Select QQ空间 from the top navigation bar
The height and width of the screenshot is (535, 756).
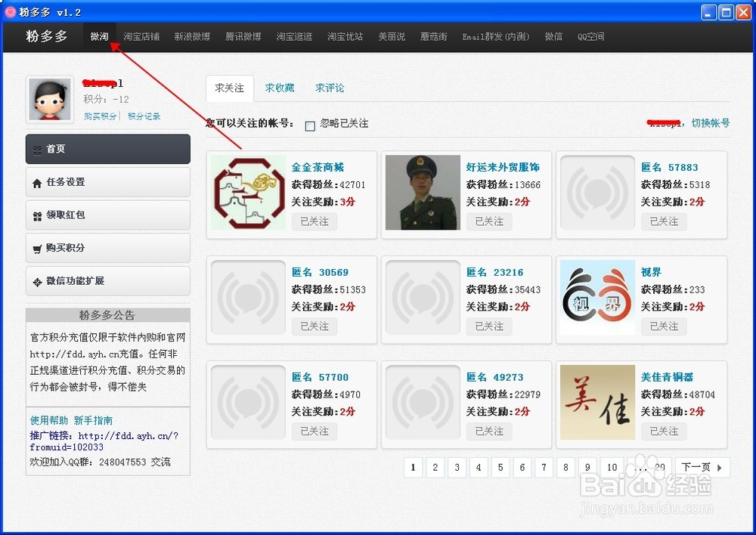click(x=590, y=36)
